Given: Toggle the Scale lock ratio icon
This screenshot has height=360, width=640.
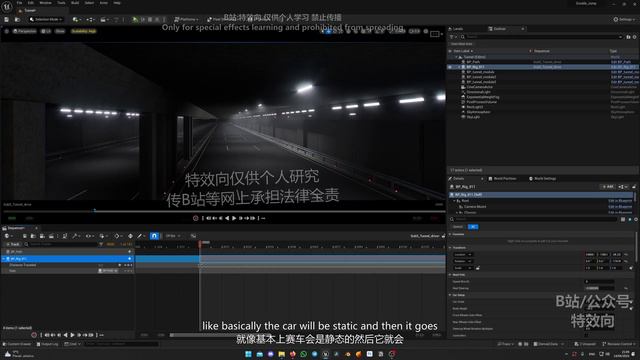Looking at the screenshot, I should pyautogui.click(x=478, y=268).
